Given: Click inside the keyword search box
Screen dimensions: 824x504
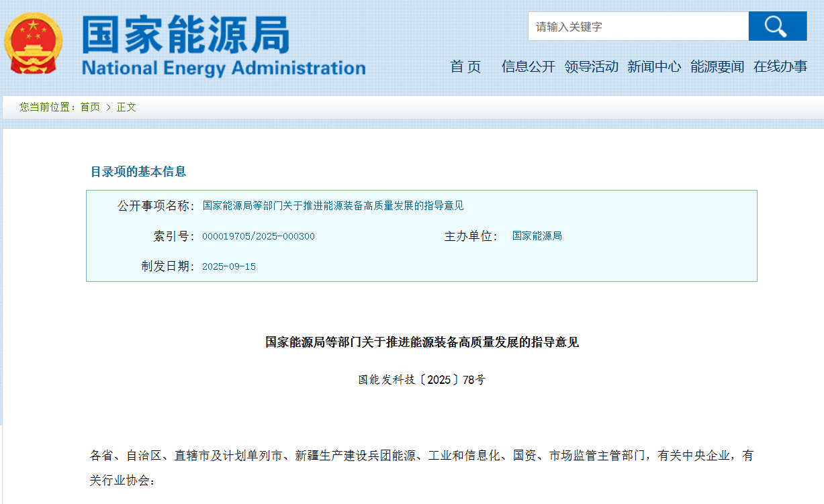Looking at the screenshot, I should click(637, 26).
